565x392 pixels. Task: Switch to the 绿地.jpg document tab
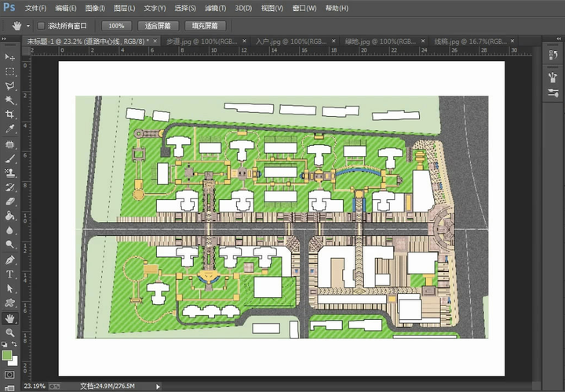pos(380,42)
